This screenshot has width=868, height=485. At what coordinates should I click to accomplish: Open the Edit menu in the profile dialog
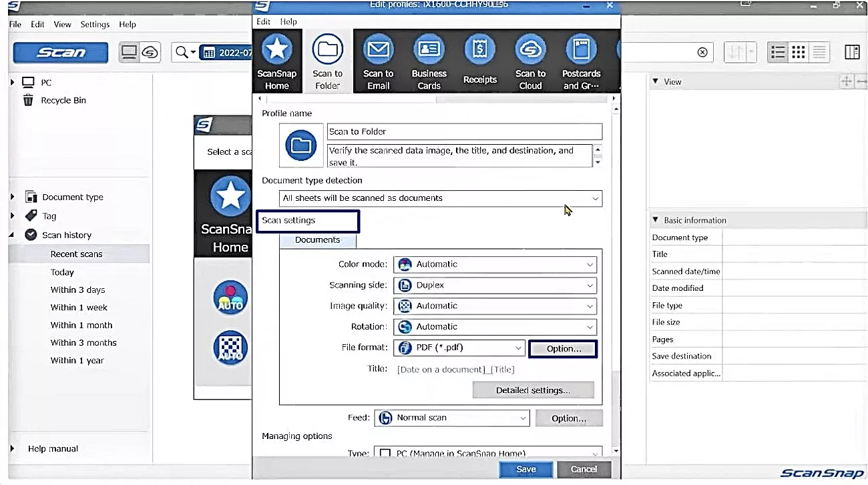(263, 21)
